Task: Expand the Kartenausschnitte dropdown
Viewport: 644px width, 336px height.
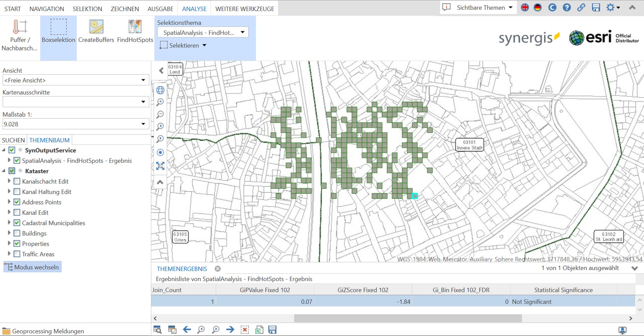Action: coord(143,102)
